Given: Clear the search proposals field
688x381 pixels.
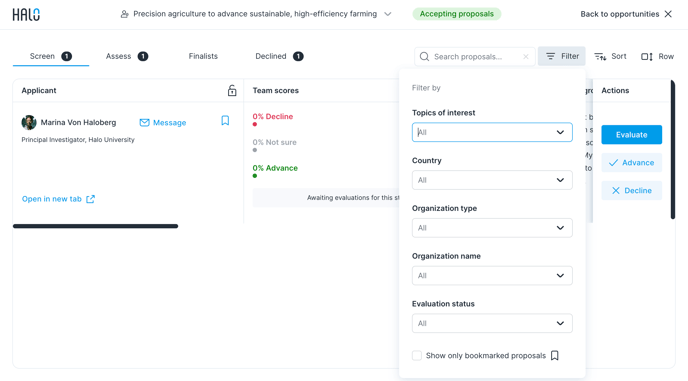Looking at the screenshot, I should click(x=526, y=57).
